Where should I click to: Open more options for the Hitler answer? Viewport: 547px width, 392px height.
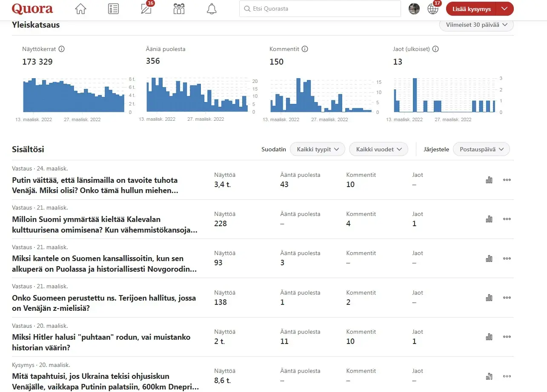pyautogui.click(x=507, y=337)
